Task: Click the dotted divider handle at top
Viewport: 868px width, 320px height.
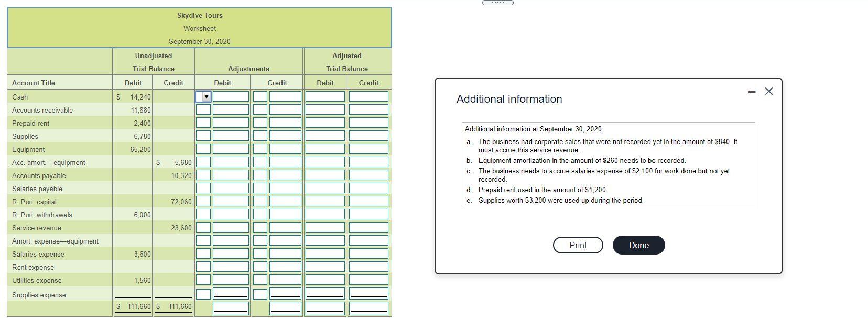Action: (497, 3)
